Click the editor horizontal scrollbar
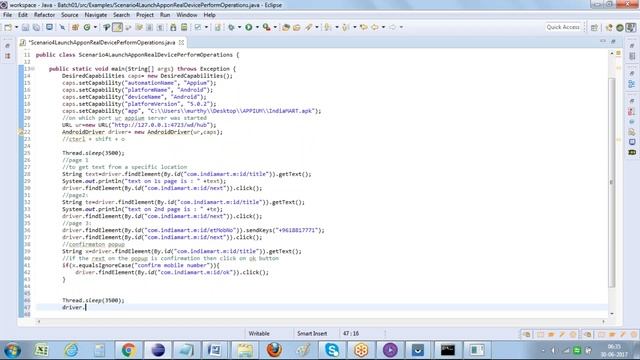 click(x=321, y=321)
